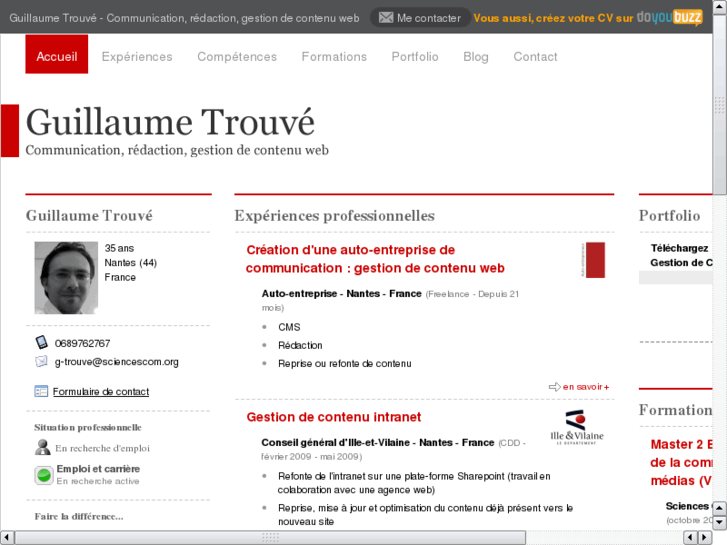Image resolution: width=727 pixels, height=545 pixels.
Task: Click the Emploi et carrière label
Action: [x=98, y=468]
